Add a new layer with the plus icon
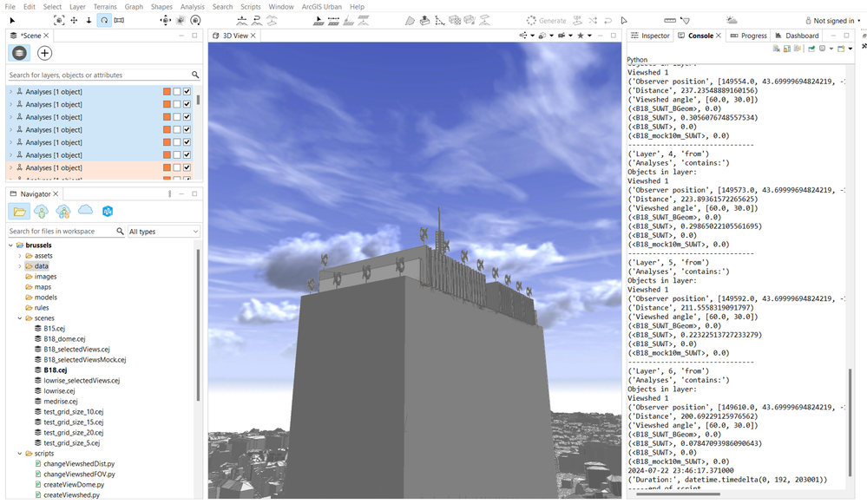This screenshot has width=867, height=504. 43,53
